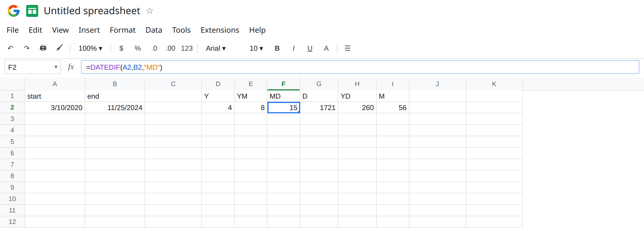The image size is (644, 231).
Task: Open the horizontal align menu icon
Action: pos(347,48)
